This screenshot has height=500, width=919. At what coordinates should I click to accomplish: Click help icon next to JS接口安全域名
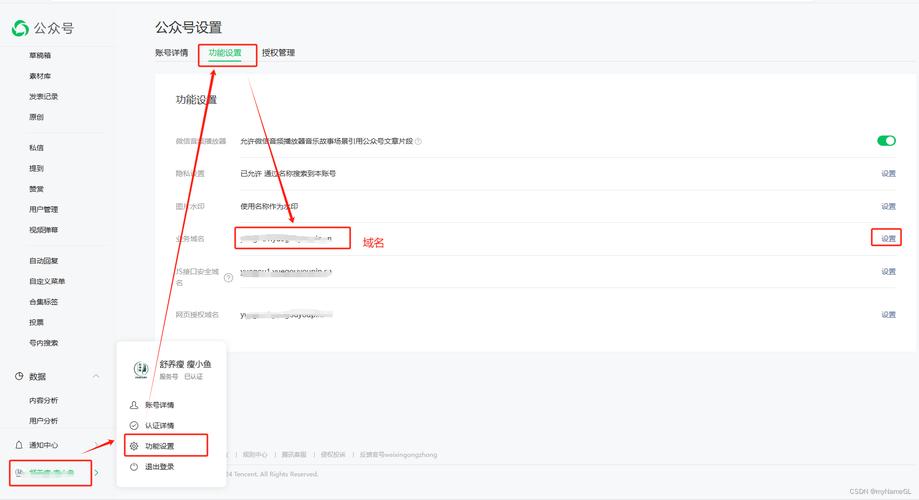tap(229, 277)
